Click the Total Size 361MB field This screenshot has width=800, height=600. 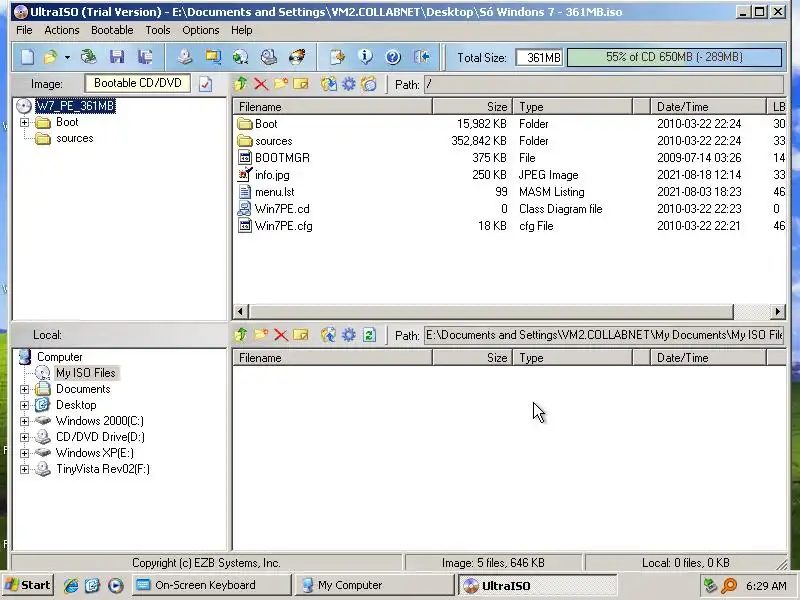point(539,57)
